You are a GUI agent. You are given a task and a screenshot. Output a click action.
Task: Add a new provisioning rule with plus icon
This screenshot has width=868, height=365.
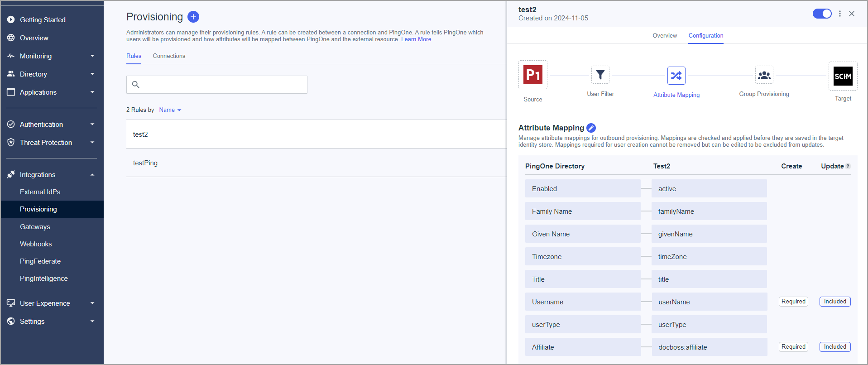193,17
